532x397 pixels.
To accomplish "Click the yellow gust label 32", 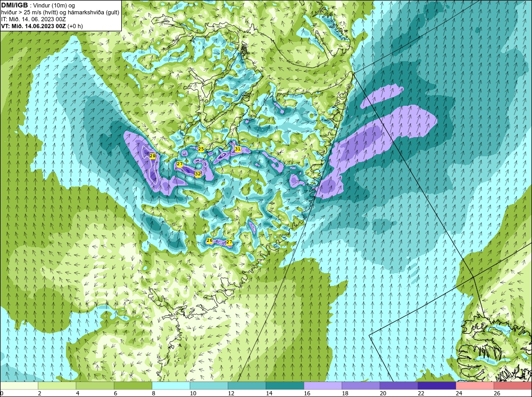I will click(198, 174).
